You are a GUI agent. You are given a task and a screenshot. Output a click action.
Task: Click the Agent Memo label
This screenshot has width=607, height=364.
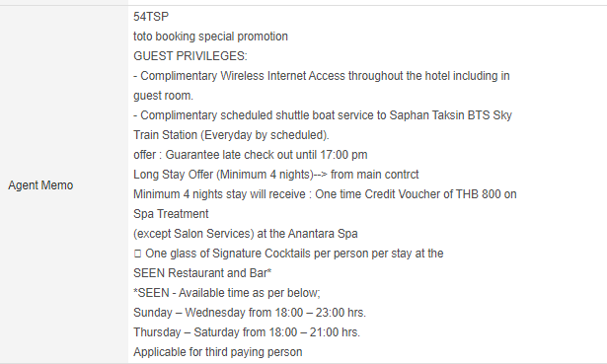pos(40,185)
